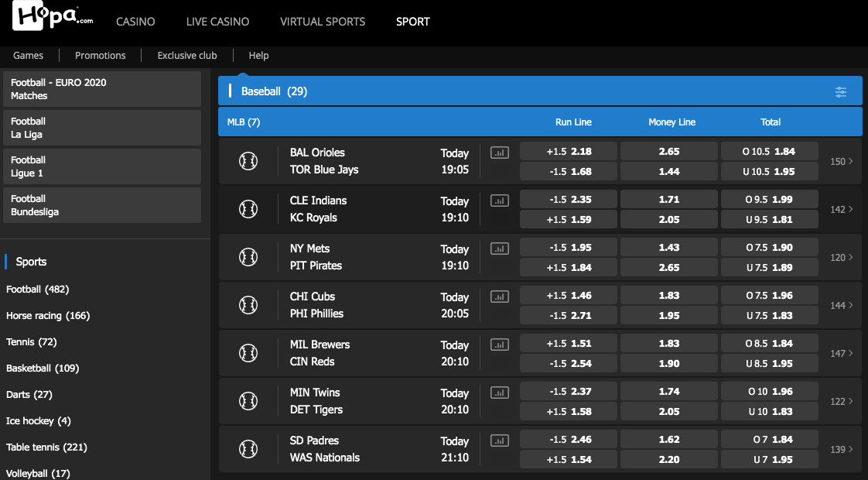Select Volleyball (17) in Sports list
Screen dimensions: 868x480
pyautogui.click(x=38, y=473)
